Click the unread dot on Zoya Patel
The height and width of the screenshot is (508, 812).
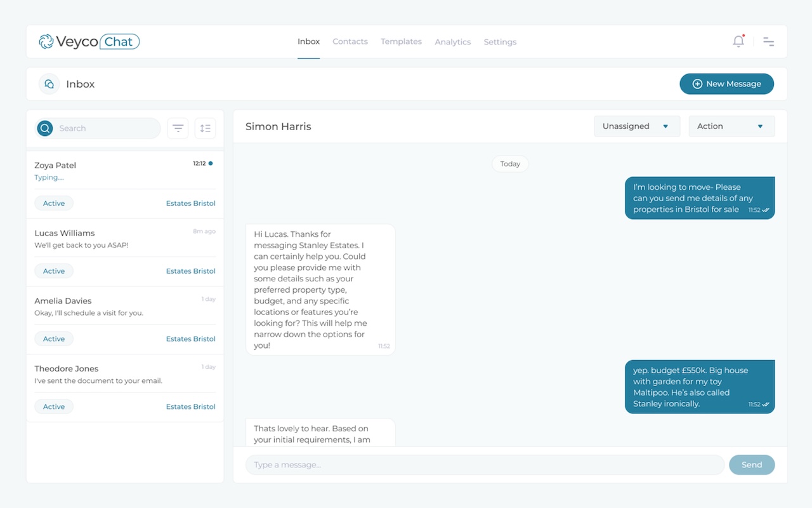point(211,164)
